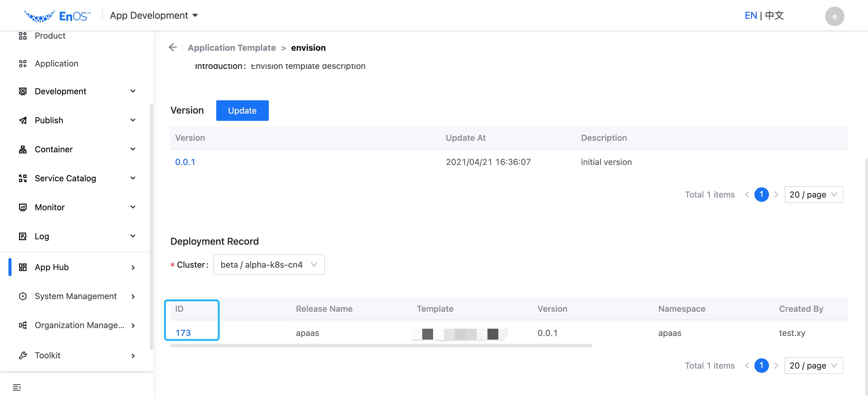868x400 pixels.
Task: Open Version table 20 / page selector
Action: (x=813, y=195)
